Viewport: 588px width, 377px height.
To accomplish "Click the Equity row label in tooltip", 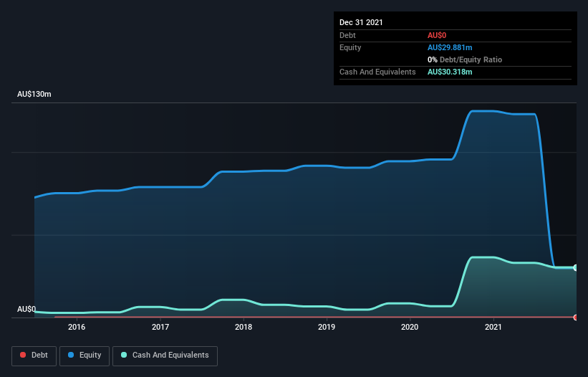I will 350,47.
